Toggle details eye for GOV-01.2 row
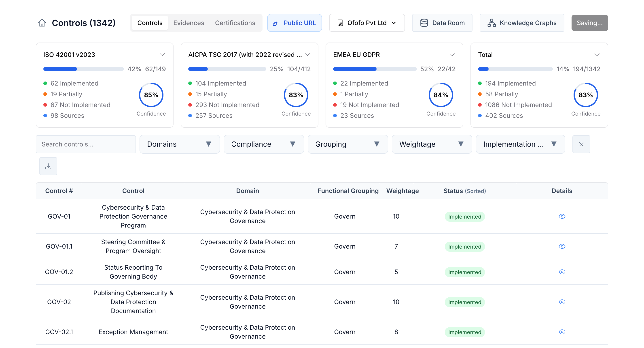This screenshot has width=644, height=348. coord(562,272)
